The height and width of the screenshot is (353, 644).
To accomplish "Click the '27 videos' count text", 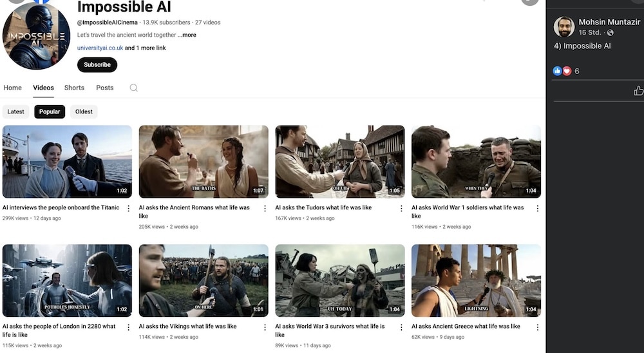I will (208, 23).
